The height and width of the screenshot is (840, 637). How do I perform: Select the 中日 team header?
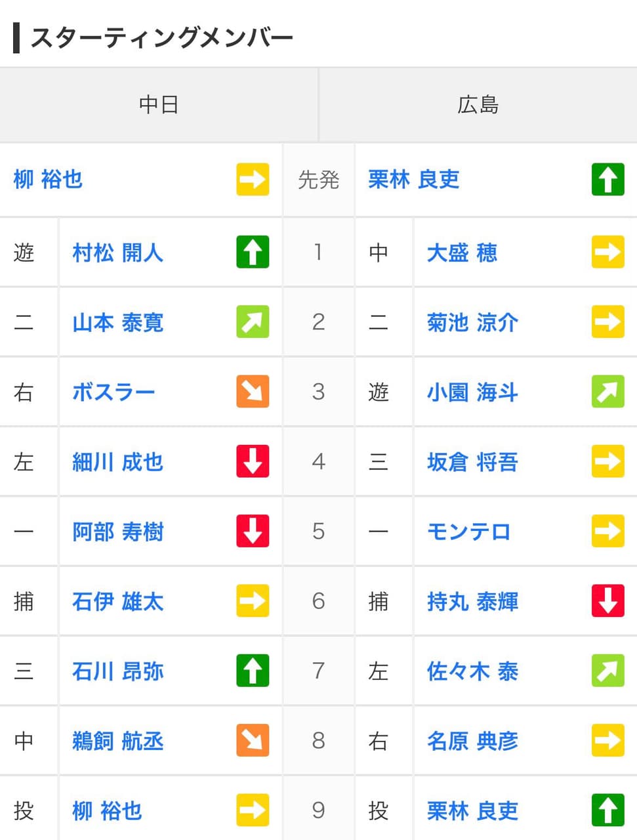click(x=159, y=104)
